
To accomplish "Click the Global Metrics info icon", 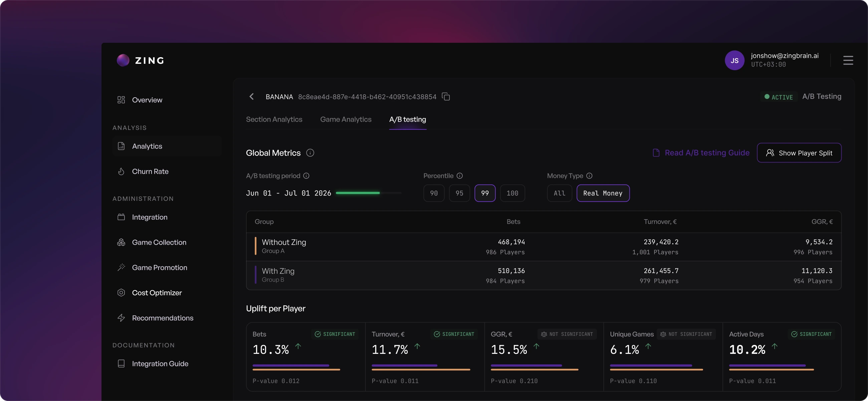I will tap(310, 153).
